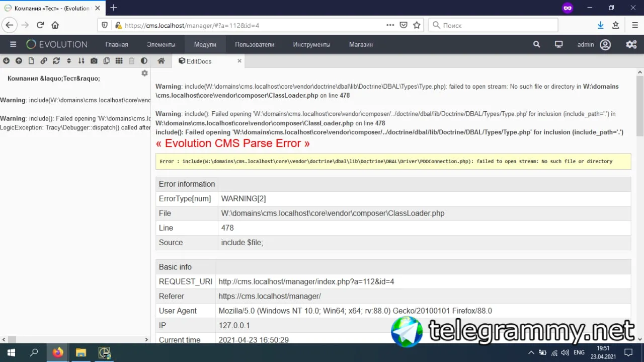Go forward in browser

25,25
